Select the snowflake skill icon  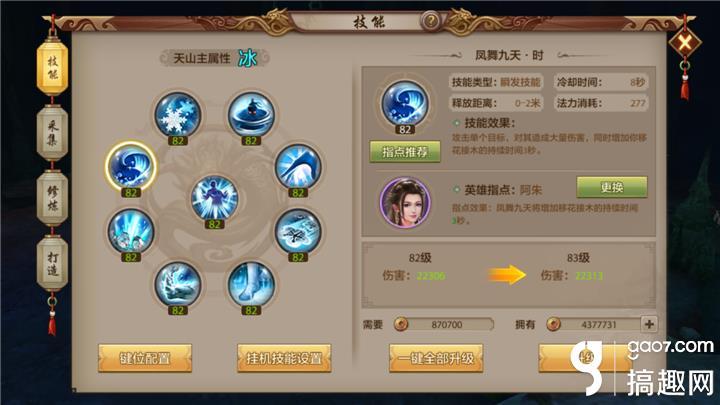click(x=177, y=115)
